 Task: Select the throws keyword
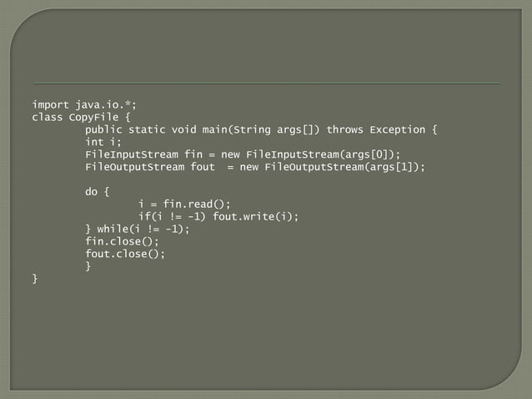[344, 129]
